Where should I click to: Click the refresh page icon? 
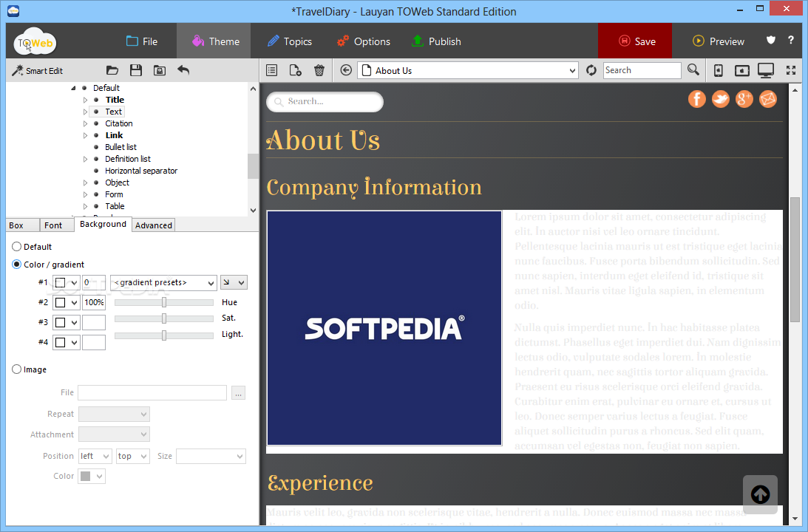point(591,70)
